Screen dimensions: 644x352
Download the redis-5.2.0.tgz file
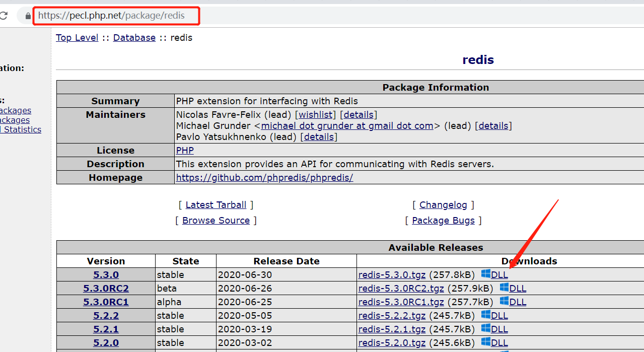pos(392,343)
